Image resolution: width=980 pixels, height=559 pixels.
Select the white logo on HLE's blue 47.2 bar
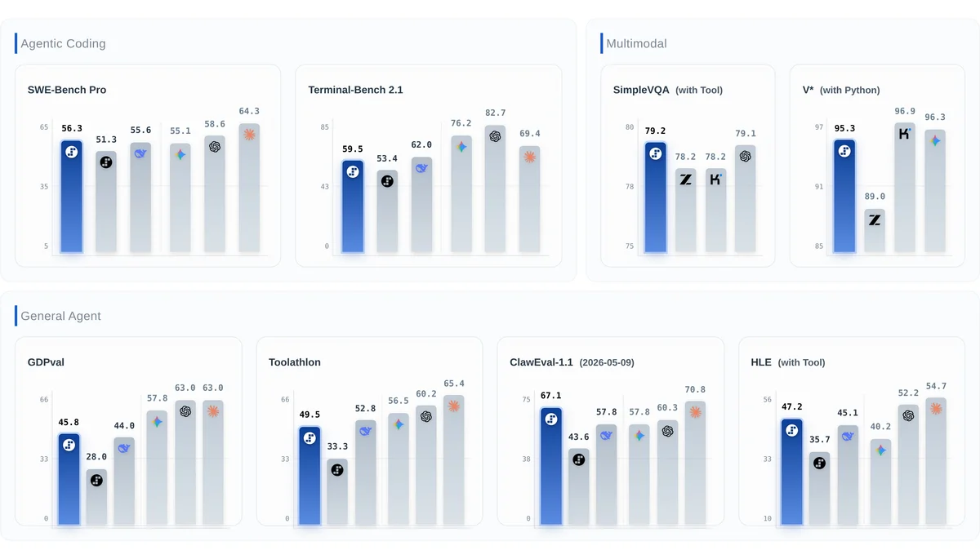[791, 430]
